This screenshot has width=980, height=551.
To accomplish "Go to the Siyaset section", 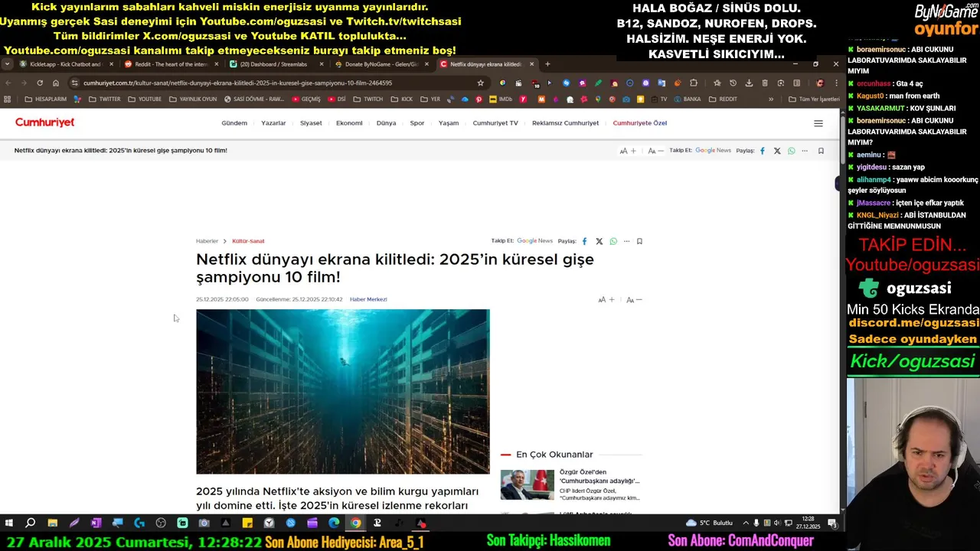I will click(x=311, y=123).
